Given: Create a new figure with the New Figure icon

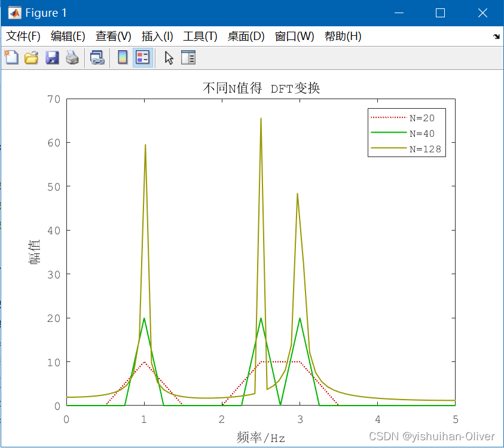Looking at the screenshot, I should coord(11,57).
